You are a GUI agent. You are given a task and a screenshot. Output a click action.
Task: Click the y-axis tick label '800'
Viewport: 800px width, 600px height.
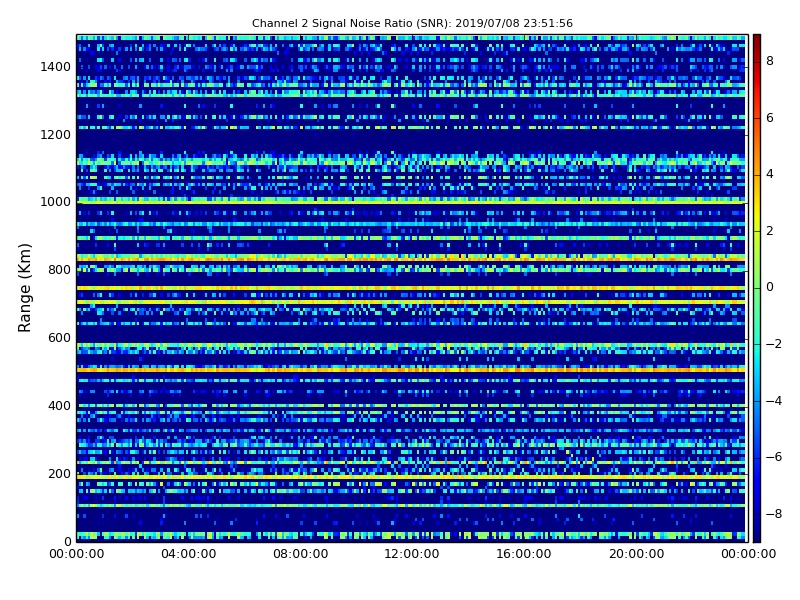tap(59, 270)
